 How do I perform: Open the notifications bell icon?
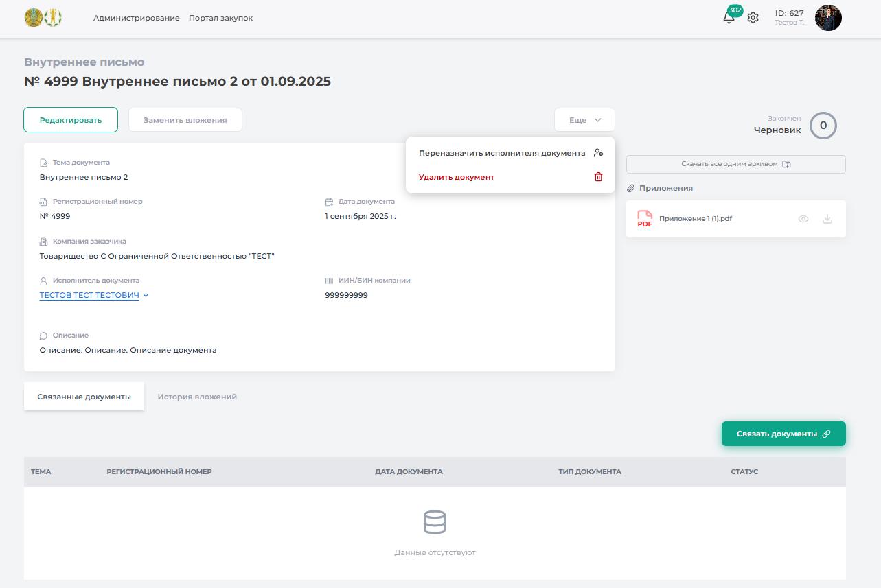coord(729,18)
